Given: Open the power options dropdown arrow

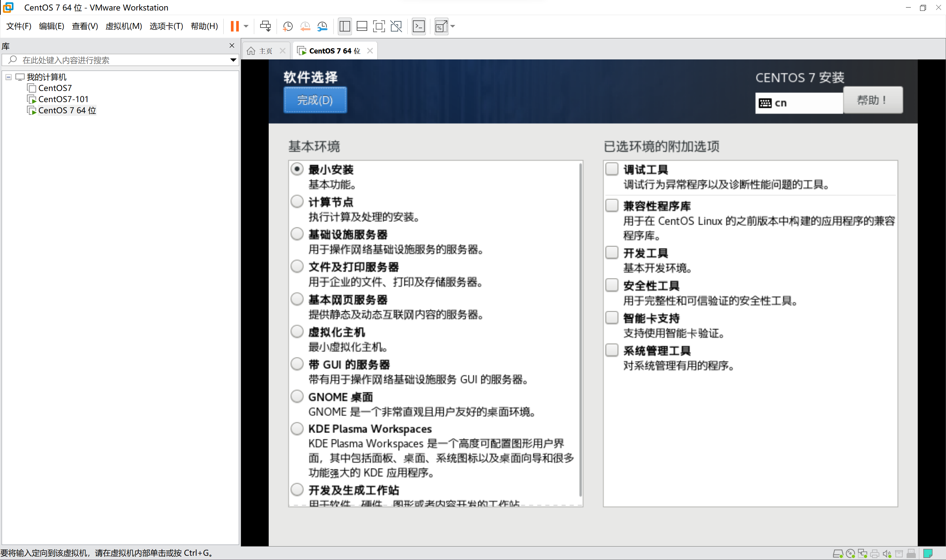Looking at the screenshot, I should pyautogui.click(x=246, y=26).
